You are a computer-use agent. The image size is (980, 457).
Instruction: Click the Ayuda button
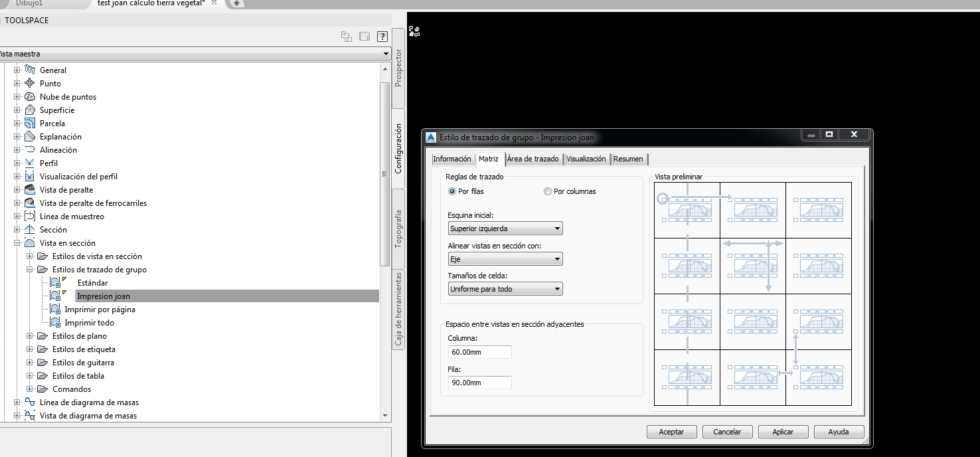pos(839,431)
